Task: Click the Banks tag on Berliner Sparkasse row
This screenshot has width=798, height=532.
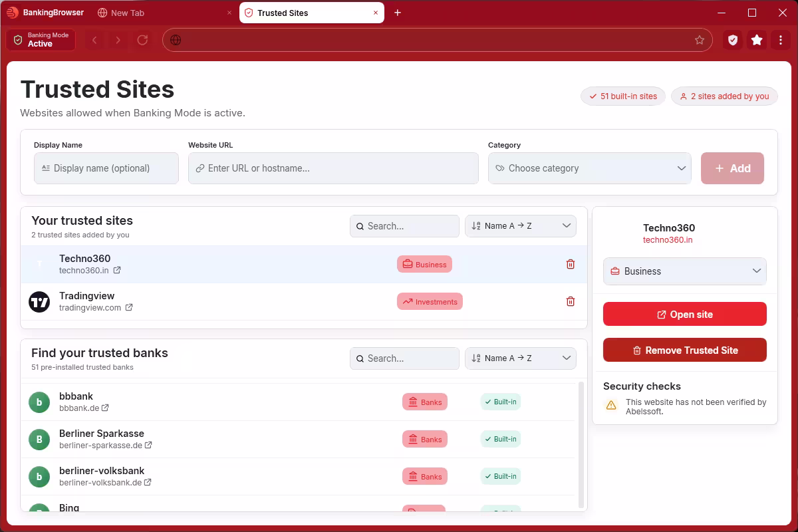Action: click(425, 439)
